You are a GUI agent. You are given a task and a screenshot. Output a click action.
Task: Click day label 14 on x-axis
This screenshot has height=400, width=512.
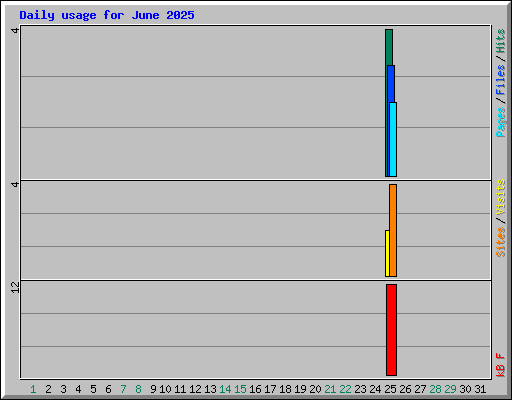pyautogui.click(x=225, y=389)
